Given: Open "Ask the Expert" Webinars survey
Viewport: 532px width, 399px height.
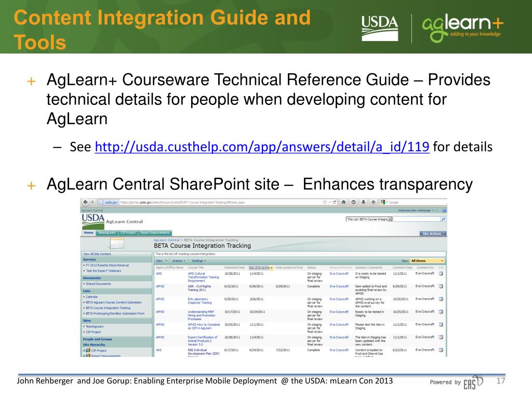Looking at the screenshot, I should (x=103, y=271).
